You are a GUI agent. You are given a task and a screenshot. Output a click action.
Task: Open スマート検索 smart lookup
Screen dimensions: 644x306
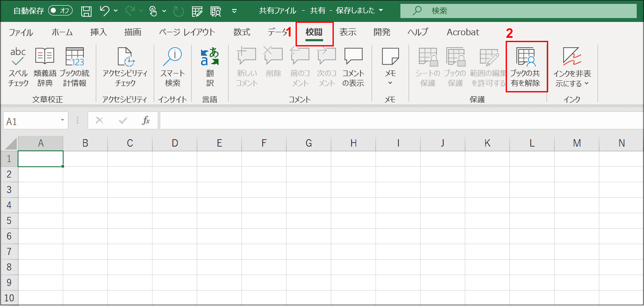(173, 67)
